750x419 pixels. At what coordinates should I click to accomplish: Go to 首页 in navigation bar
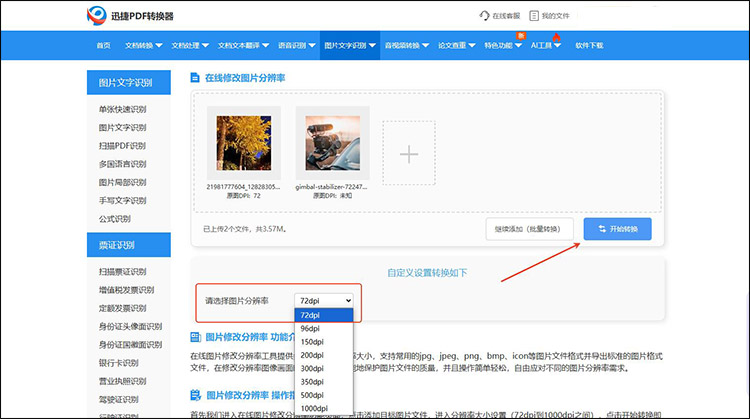click(103, 45)
